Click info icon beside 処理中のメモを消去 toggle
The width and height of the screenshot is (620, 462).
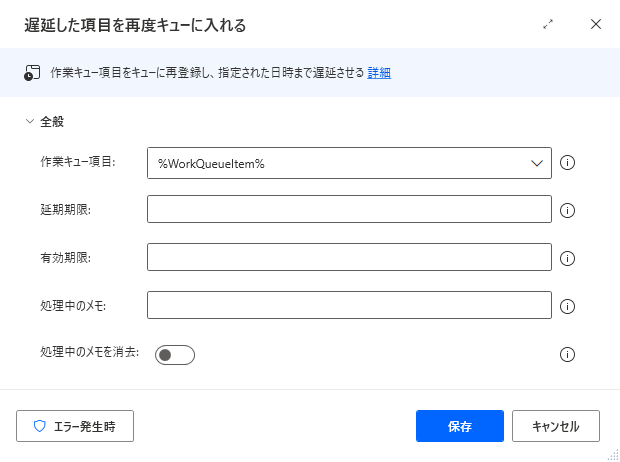coord(567,354)
